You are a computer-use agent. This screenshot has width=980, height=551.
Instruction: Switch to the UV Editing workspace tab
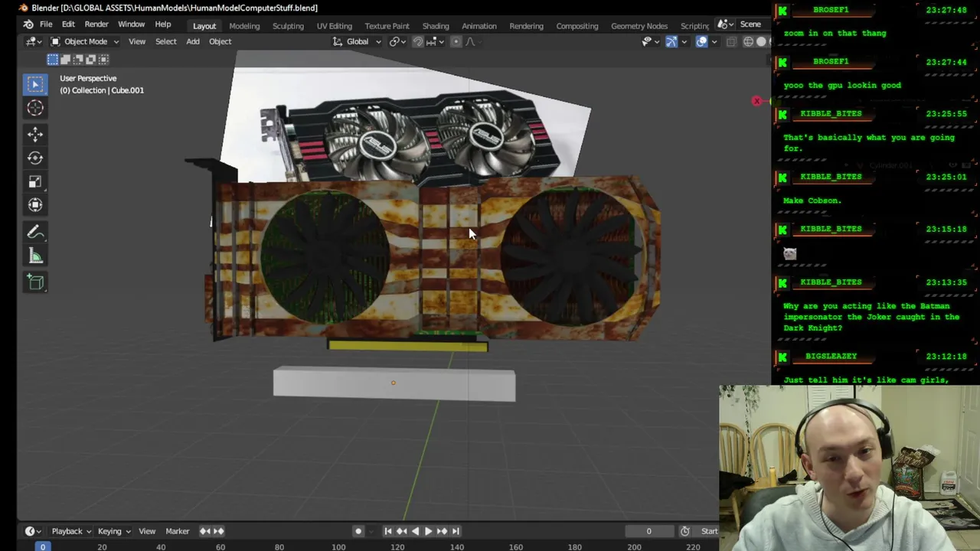335,25
